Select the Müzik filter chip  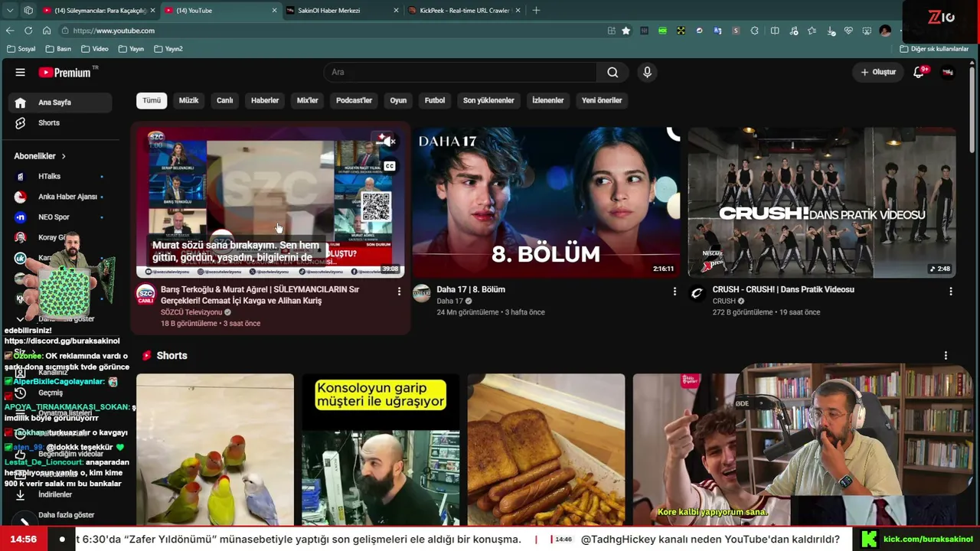click(188, 100)
